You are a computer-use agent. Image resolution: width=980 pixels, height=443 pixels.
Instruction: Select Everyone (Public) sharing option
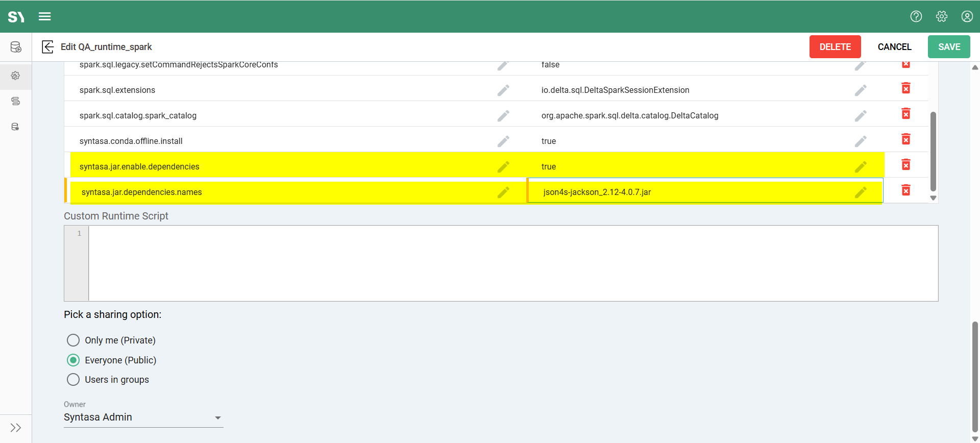click(73, 360)
